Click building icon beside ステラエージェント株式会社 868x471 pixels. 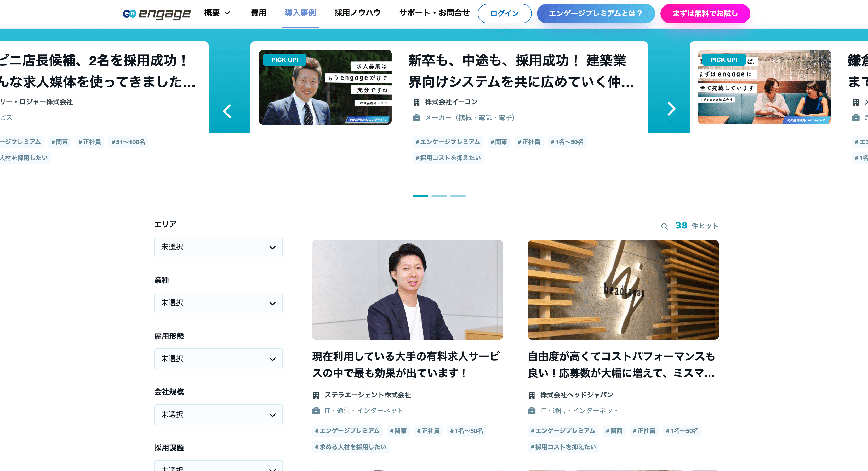pyautogui.click(x=316, y=395)
